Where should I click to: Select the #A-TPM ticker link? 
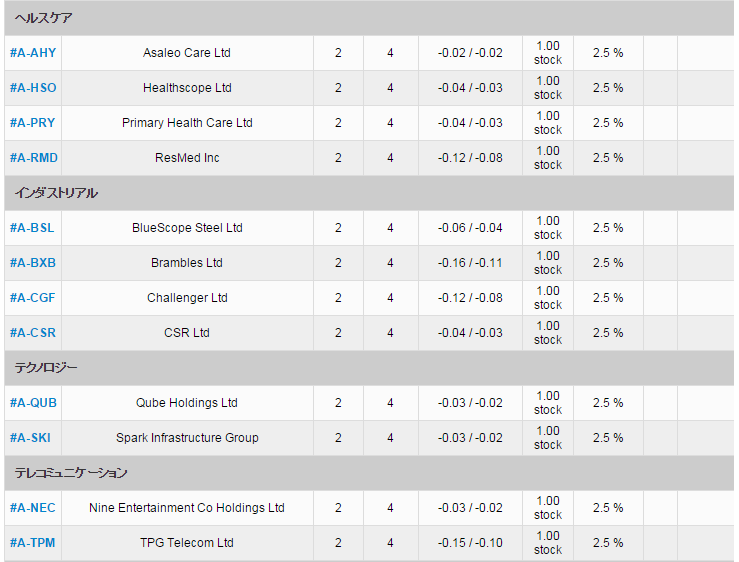coord(33,543)
